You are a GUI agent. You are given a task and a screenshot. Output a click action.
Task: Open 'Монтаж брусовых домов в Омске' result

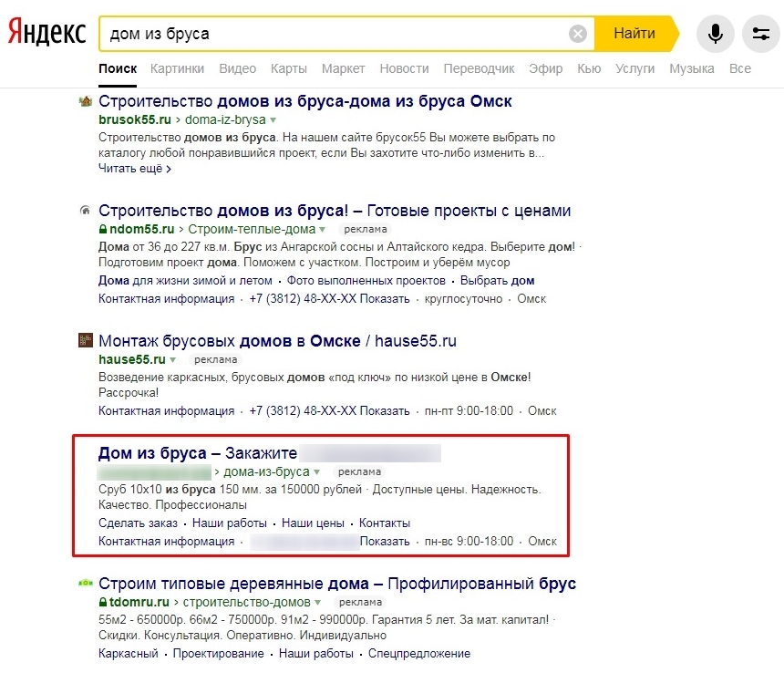point(277,341)
